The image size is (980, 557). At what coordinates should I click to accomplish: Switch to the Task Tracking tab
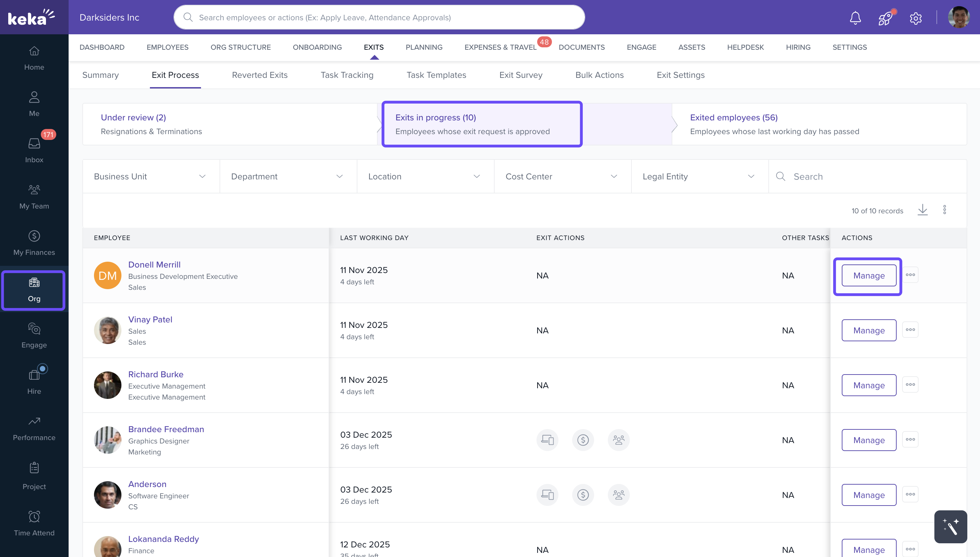pyautogui.click(x=346, y=75)
